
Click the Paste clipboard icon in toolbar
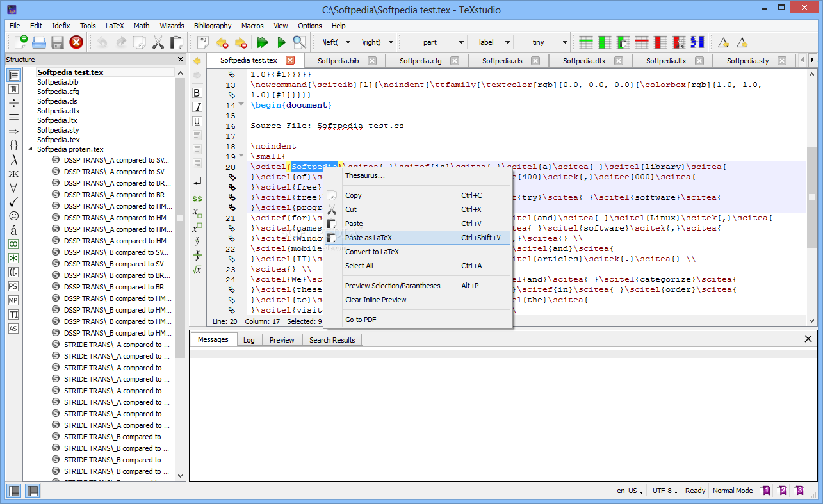(176, 42)
